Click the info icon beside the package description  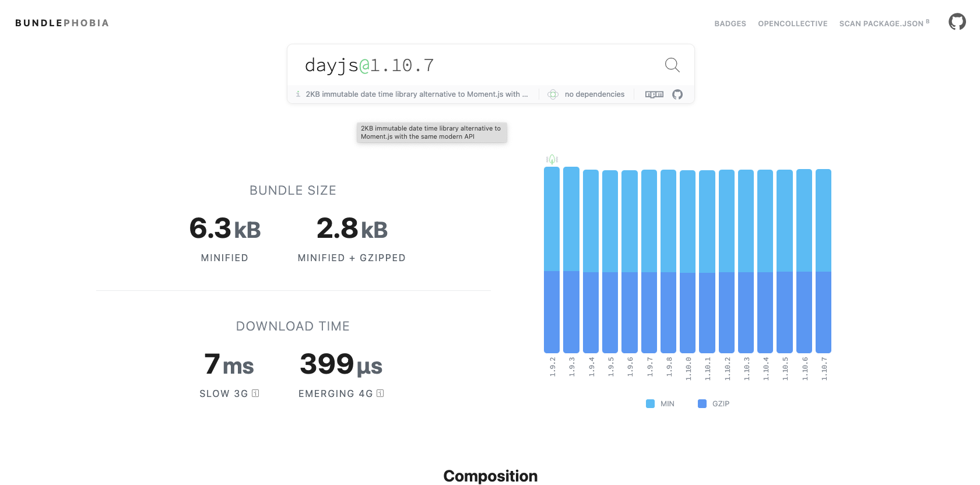click(x=298, y=94)
